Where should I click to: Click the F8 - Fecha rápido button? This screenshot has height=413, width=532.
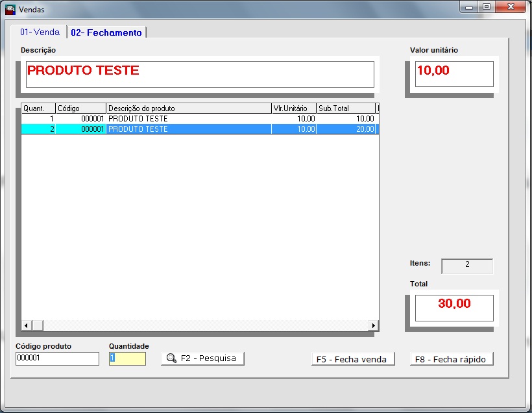[452, 359]
